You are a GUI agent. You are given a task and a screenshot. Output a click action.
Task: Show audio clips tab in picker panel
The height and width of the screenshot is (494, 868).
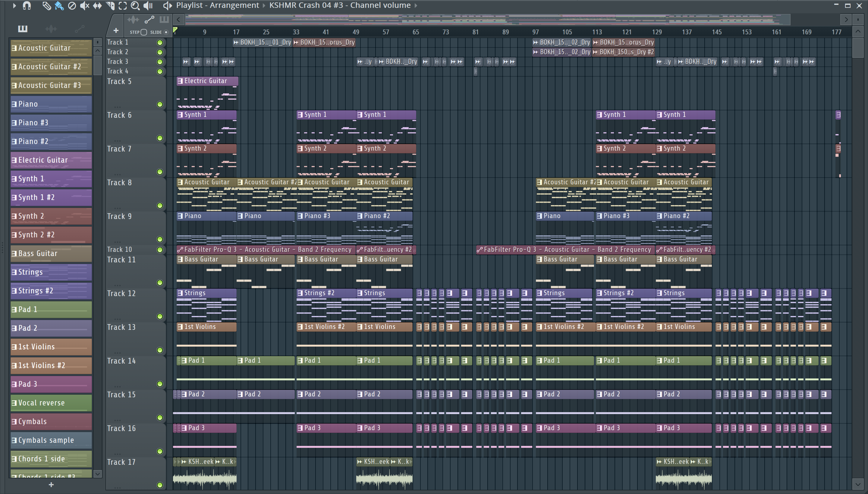click(51, 29)
